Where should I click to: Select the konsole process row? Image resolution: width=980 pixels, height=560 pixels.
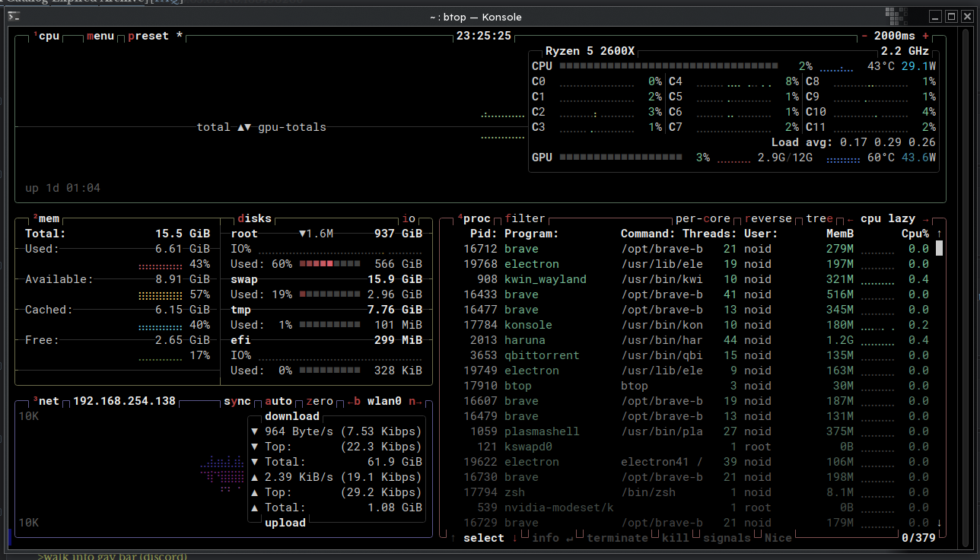click(x=696, y=325)
